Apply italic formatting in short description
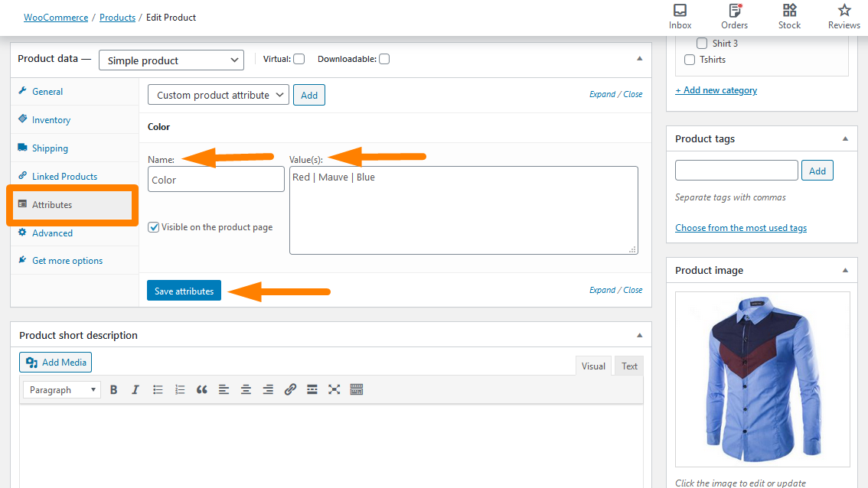The width and height of the screenshot is (868, 488). (135, 389)
